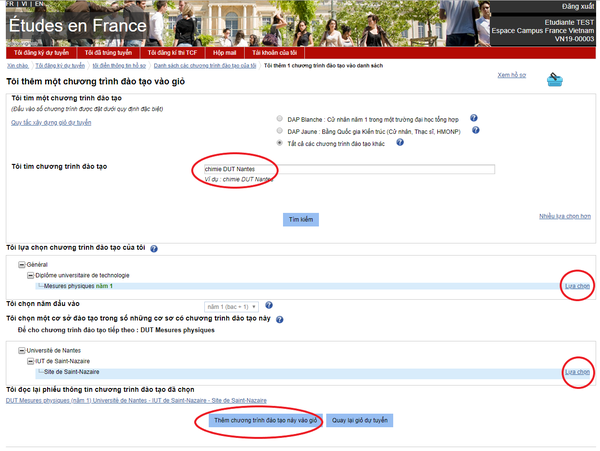Select Tất cả các chương trình đào tạo khác
The height and width of the screenshot is (451, 600).
[x=280, y=143]
